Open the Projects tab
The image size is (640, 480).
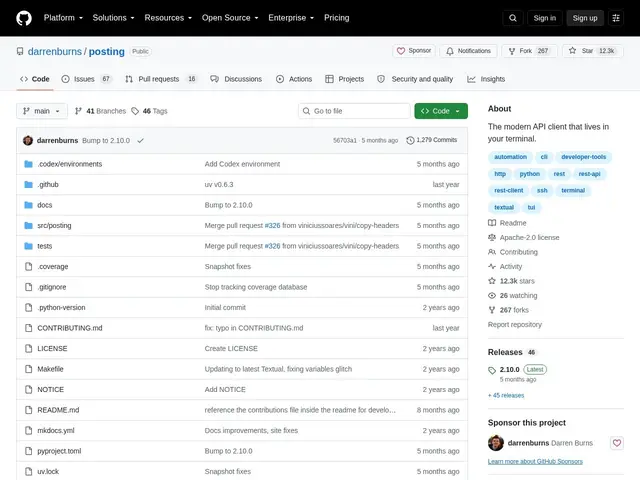pos(345,79)
